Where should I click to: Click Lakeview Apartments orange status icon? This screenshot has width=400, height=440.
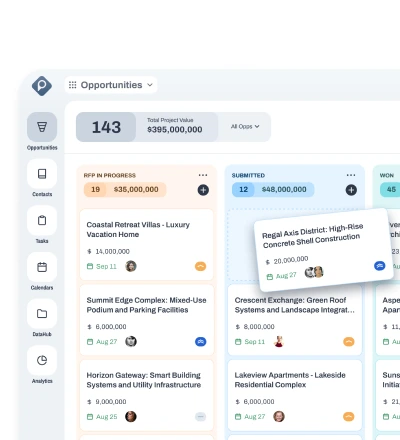349,417
